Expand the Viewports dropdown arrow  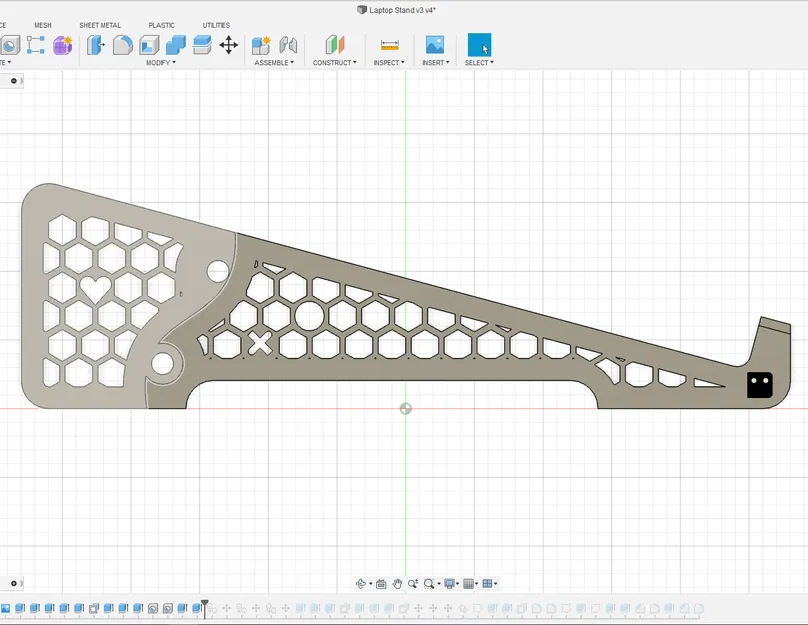pos(496,584)
